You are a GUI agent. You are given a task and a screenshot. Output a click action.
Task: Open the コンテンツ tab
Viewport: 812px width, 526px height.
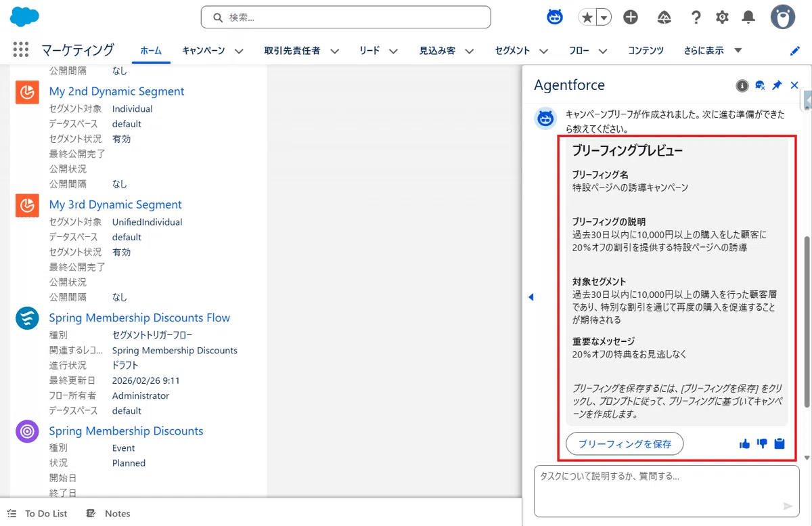pyautogui.click(x=646, y=51)
